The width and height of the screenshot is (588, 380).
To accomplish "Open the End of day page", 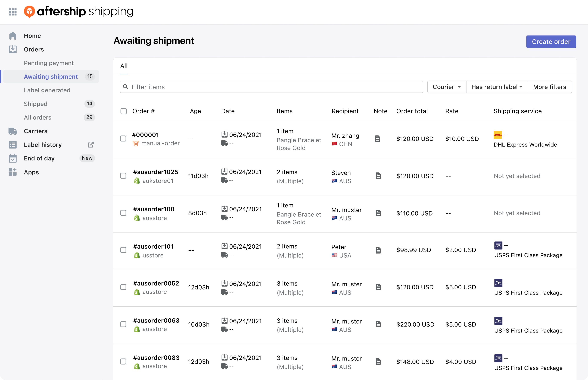I will coord(39,158).
